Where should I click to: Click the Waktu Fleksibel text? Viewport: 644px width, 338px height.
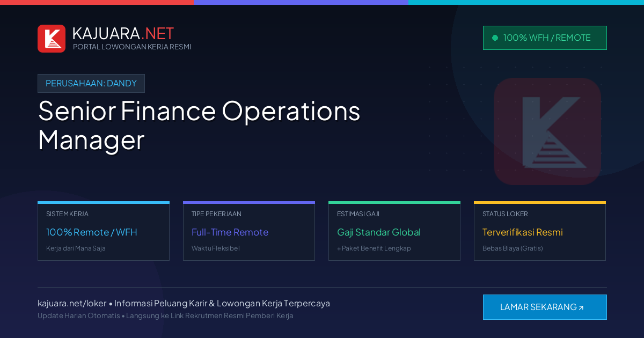[216, 248]
